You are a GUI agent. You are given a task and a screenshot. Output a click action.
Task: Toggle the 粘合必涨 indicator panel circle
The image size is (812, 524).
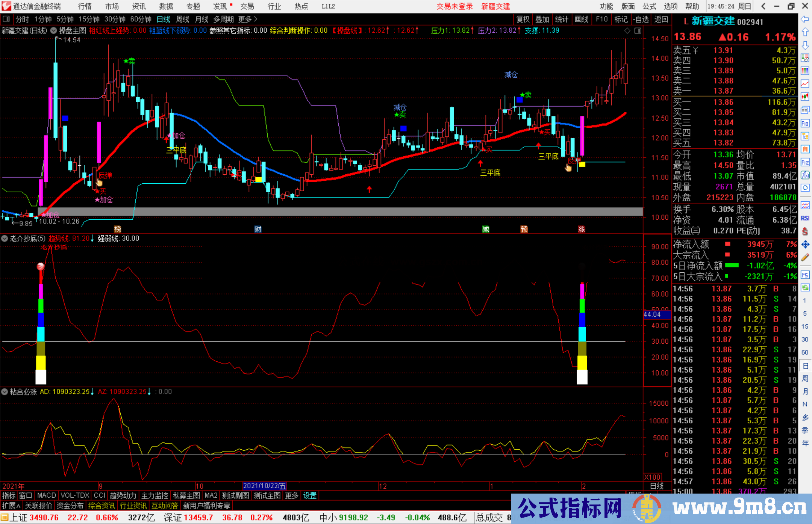click(x=5, y=392)
